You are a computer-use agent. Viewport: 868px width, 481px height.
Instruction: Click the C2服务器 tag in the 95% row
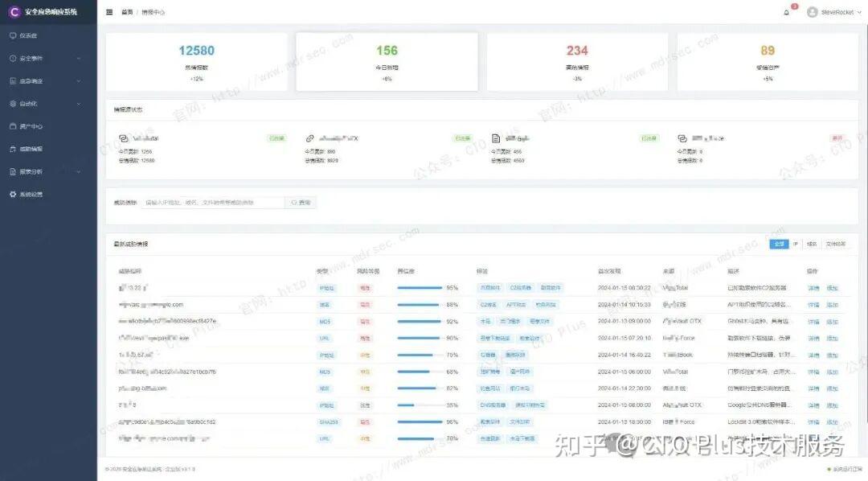coord(520,288)
